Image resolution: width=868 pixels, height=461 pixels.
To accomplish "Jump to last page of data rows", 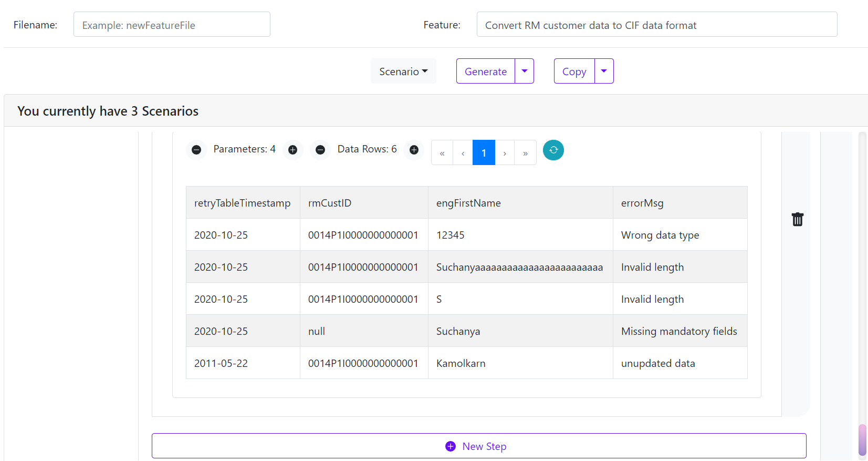I will pyautogui.click(x=525, y=153).
